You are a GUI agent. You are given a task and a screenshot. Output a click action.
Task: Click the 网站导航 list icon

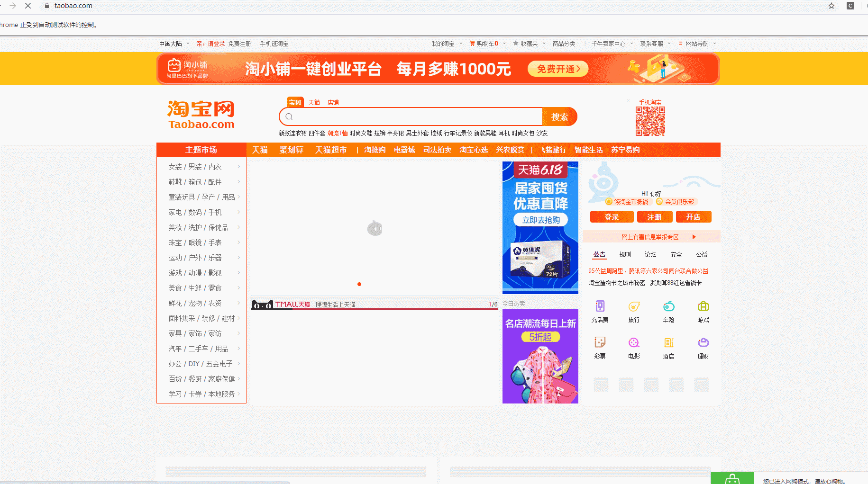point(680,43)
